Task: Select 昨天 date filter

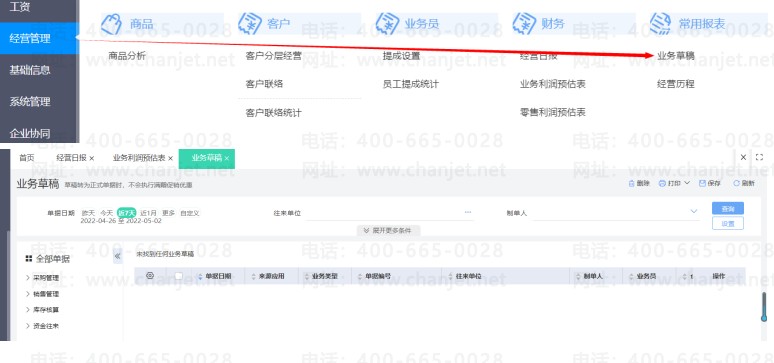Action: pos(88,213)
